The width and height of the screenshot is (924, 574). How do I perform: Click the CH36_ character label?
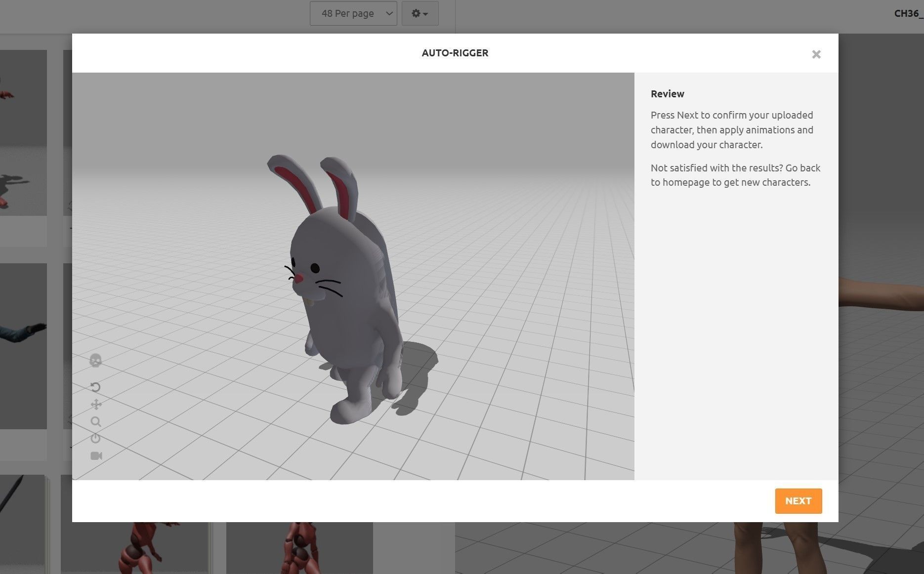pyautogui.click(x=908, y=13)
